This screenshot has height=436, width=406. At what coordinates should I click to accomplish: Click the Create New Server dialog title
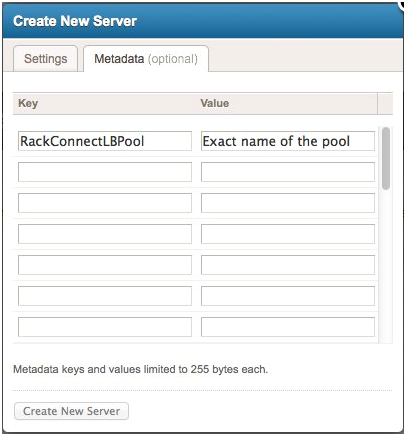tap(75, 21)
